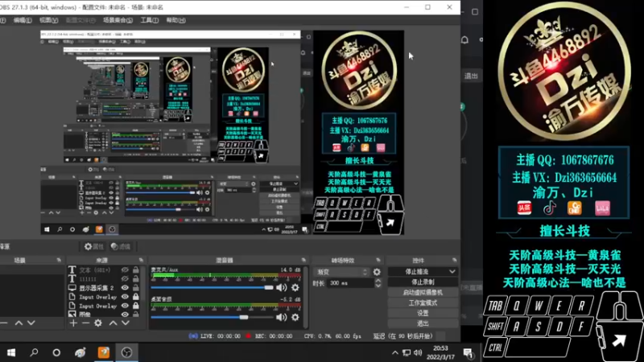Pop out the 控件 dock panel icon
This screenshot has width=644, height=362.
454,260
